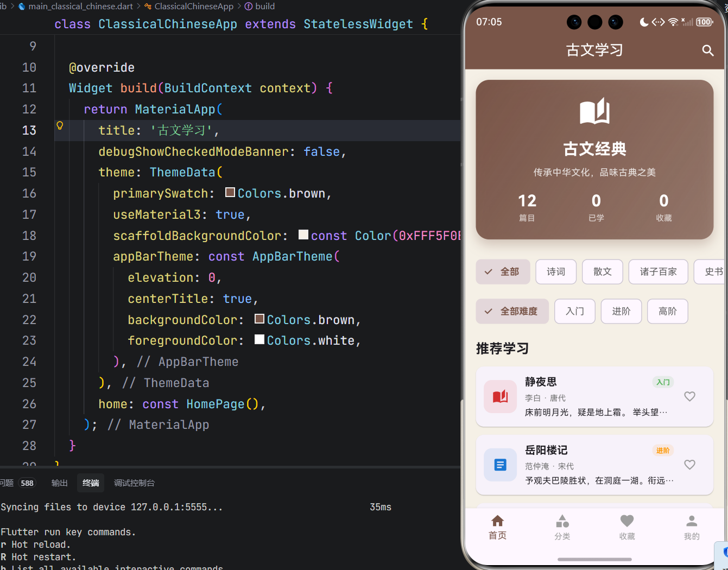Click 'useMaterial3' on line 17

coord(157,214)
